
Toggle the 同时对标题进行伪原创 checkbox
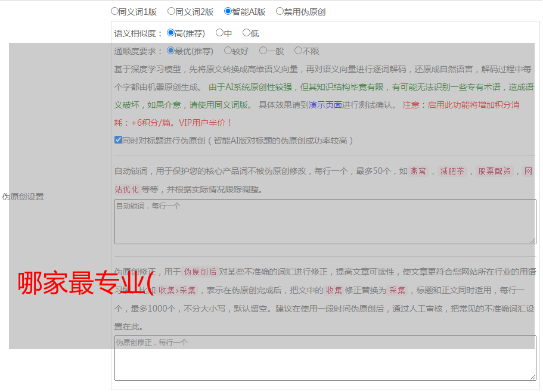118,140
